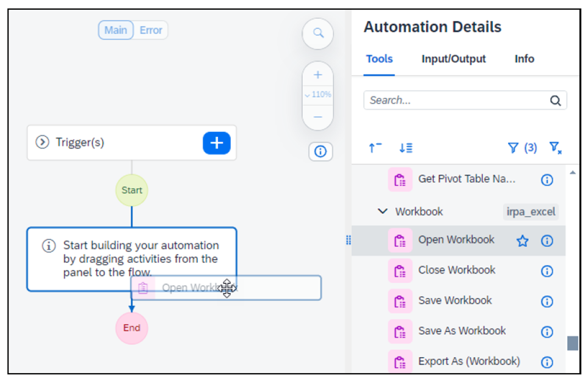Show info for Get Pivot Table Na...

546,180
